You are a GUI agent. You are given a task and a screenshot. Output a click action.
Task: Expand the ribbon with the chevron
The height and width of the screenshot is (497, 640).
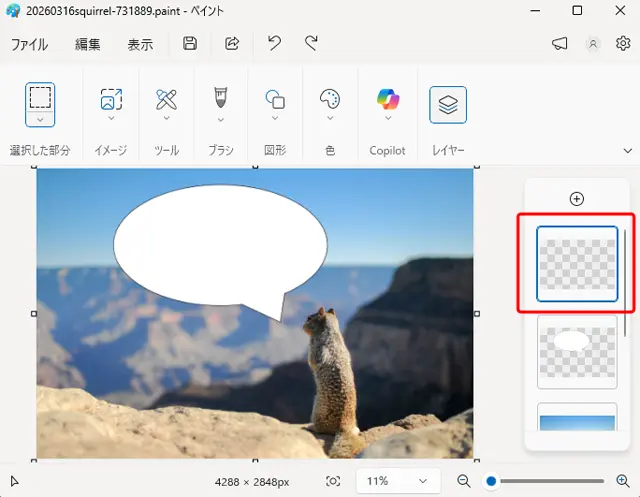tap(628, 151)
